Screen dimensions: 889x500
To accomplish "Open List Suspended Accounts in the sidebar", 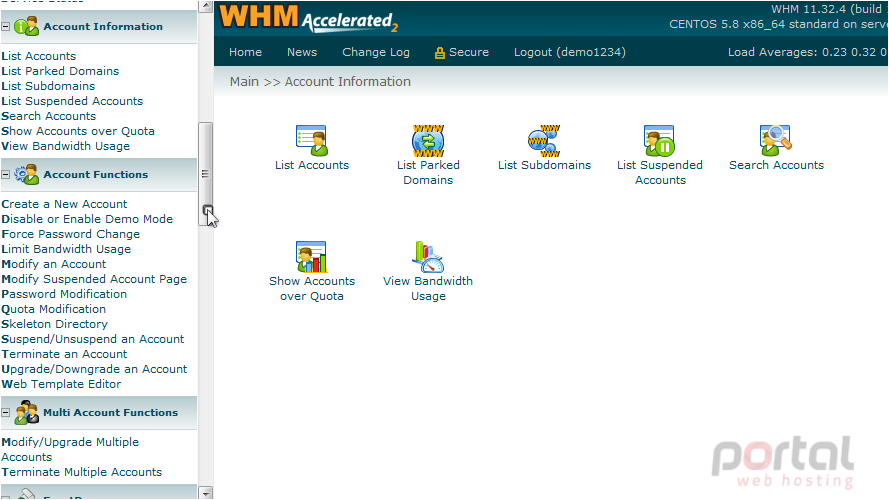I will (x=72, y=101).
